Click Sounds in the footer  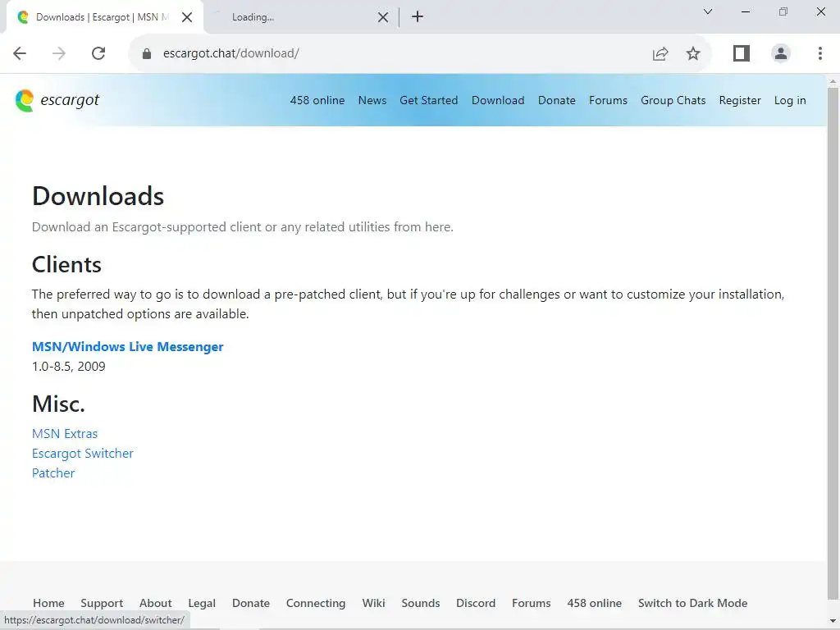click(x=421, y=603)
